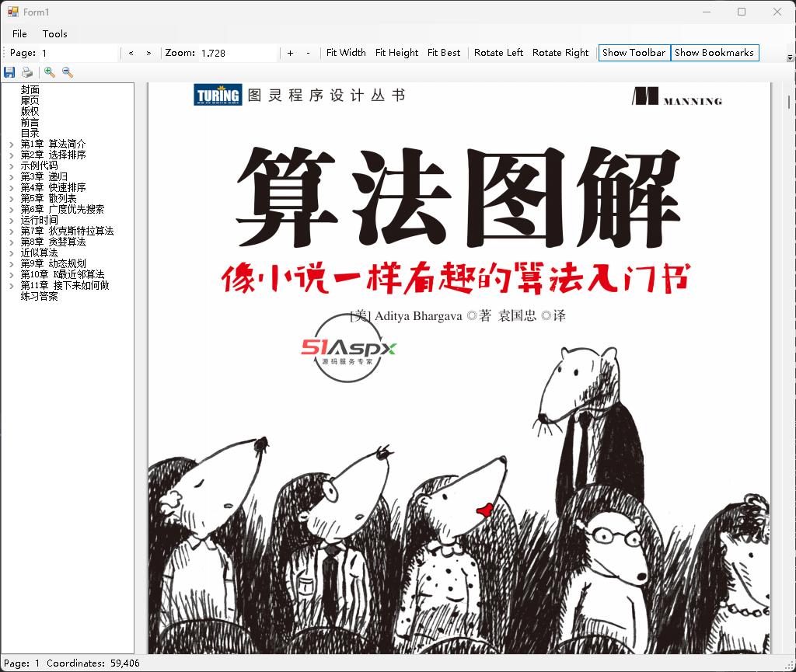Expand the 第9章 动态规划 bookmark
Viewport: 796px width, 672px height.
pos(11,263)
